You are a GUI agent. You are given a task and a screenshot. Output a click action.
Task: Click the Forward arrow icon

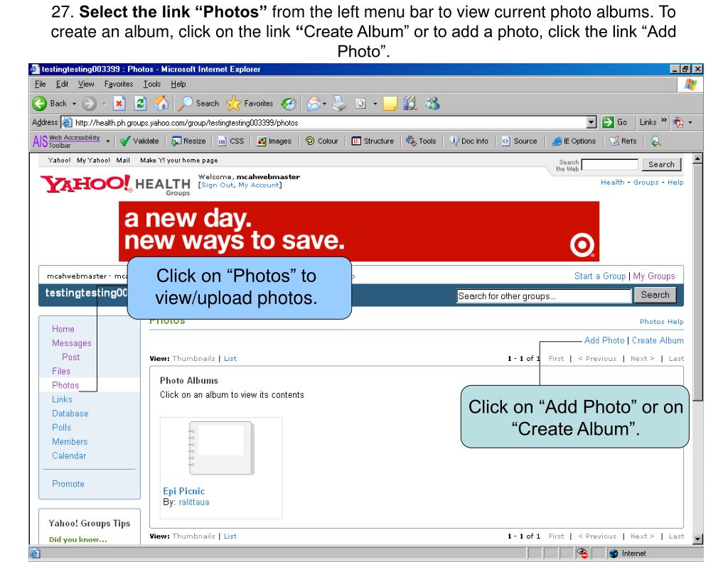point(89,104)
